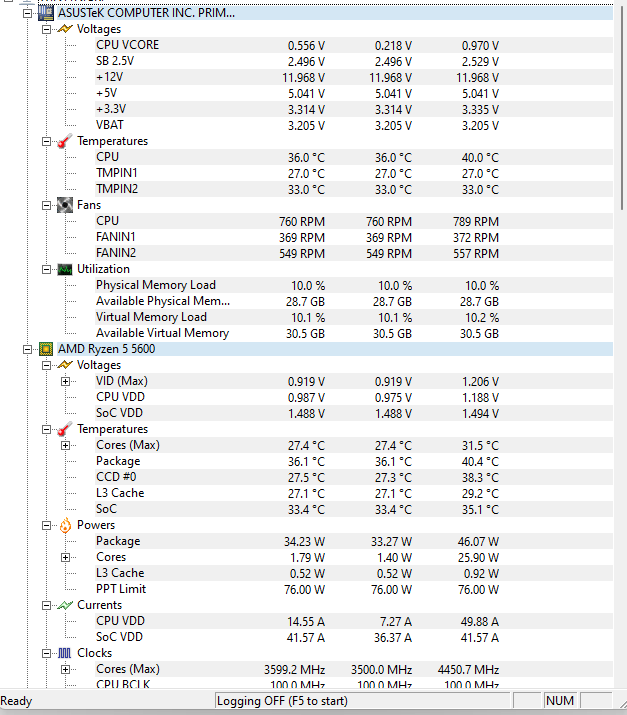Expand the Cores (Max) temperature entry

click(66, 446)
